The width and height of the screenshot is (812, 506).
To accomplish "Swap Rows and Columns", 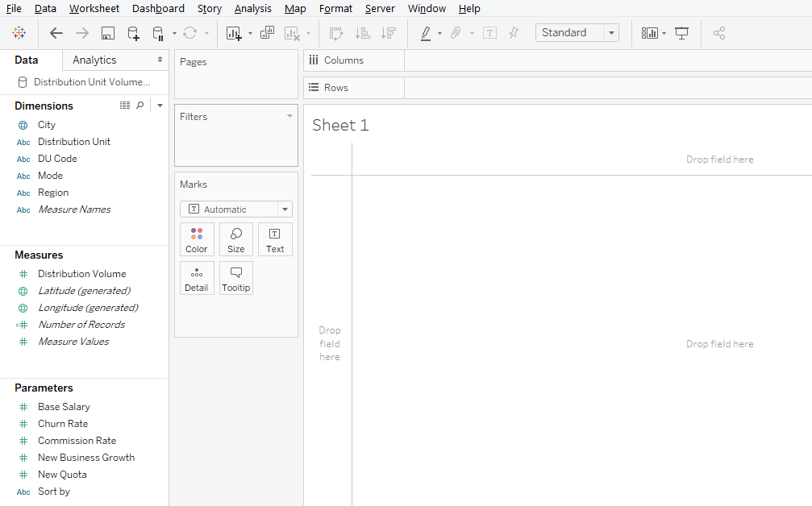I will [x=336, y=33].
